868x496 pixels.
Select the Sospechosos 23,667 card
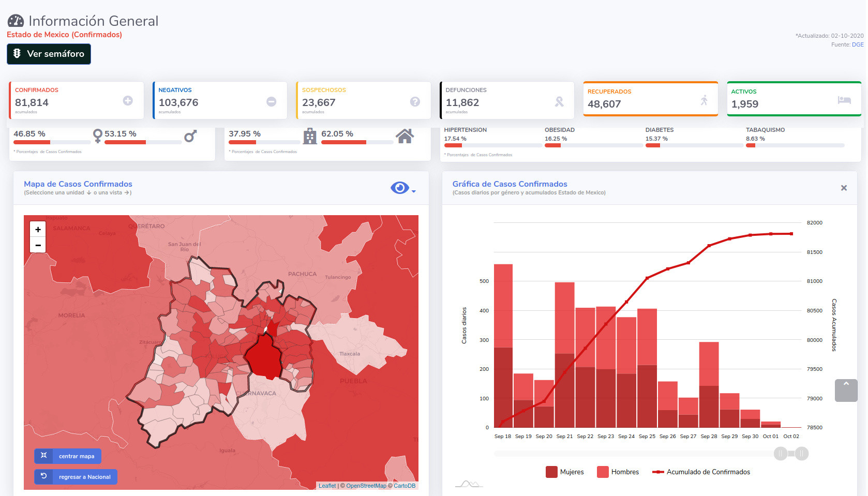pyautogui.click(x=364, y=100)
